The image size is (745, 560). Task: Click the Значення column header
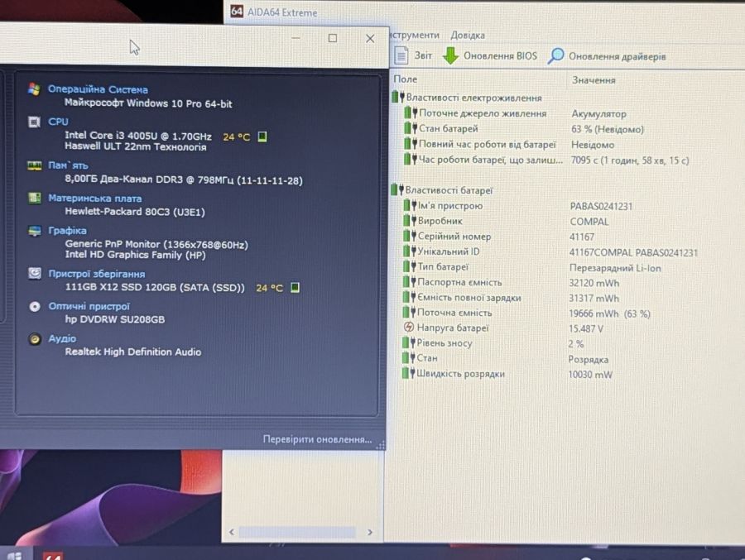tap(594, 80)
